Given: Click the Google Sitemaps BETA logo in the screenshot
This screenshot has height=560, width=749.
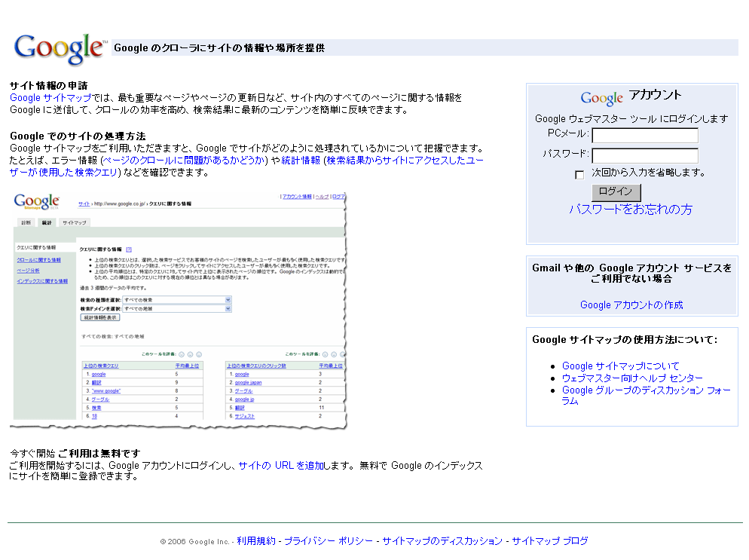Looking at the screenshot, I should click(x=37, y=201).
